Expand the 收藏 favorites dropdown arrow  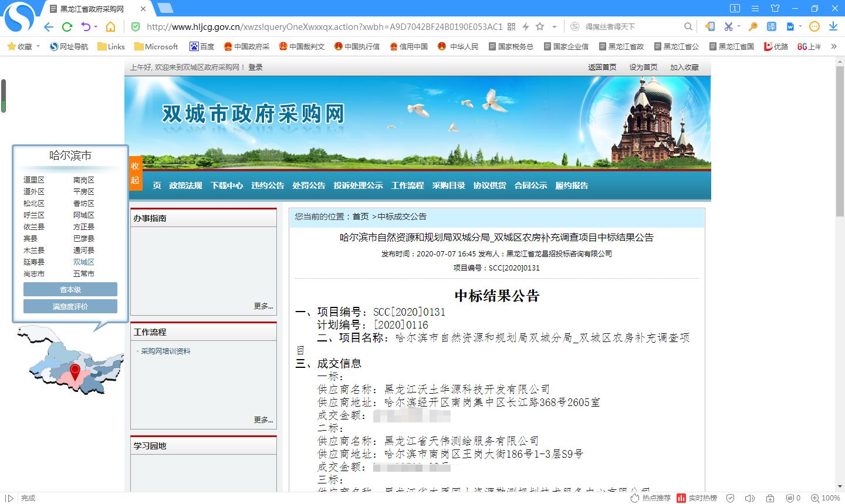tap(38, 46)
